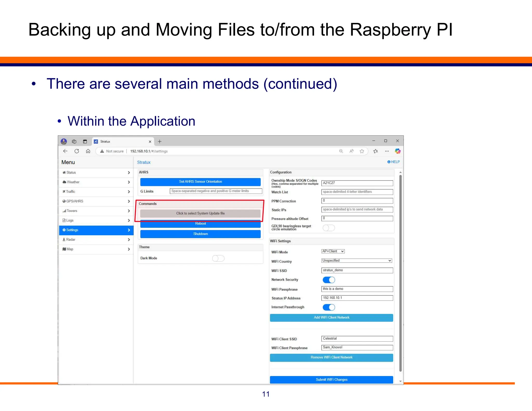532x411 pixels.
Task: Click the Ownship Mode S/OGN Codes field
Action: [357, 183]
